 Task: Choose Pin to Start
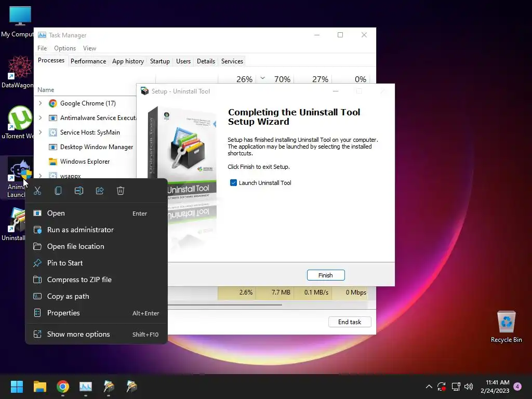pos(96,263)
